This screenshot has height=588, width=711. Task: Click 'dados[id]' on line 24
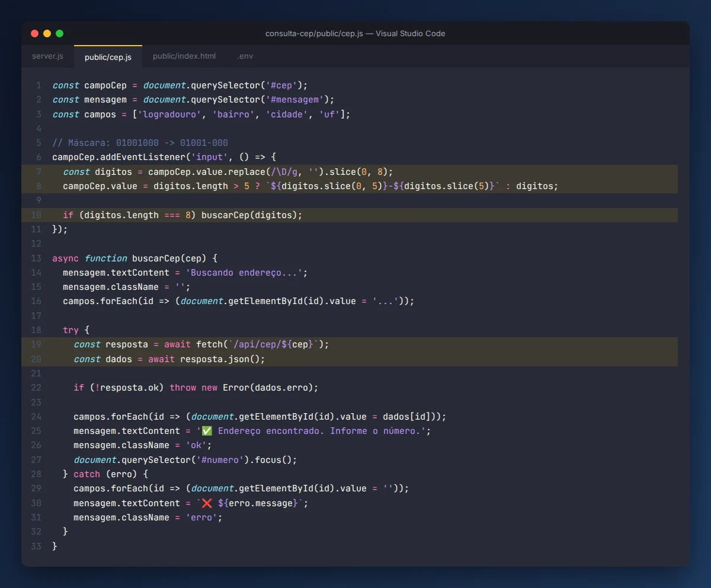click(x=406, y=417)
